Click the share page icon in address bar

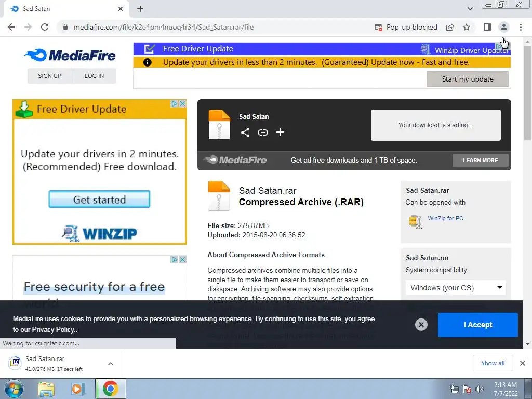tap(450, 27)
